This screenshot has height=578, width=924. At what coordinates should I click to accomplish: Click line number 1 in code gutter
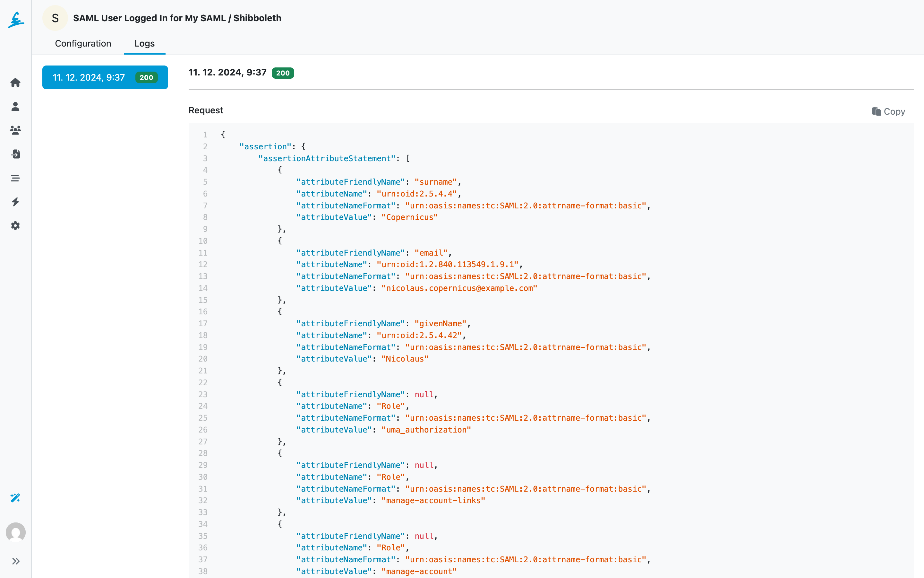(205, 135)
